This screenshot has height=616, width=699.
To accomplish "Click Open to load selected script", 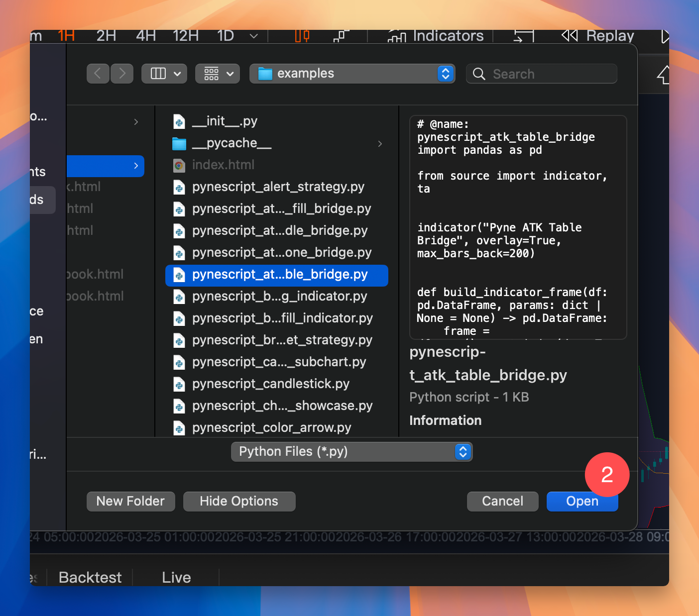I will tap(582, 502).
